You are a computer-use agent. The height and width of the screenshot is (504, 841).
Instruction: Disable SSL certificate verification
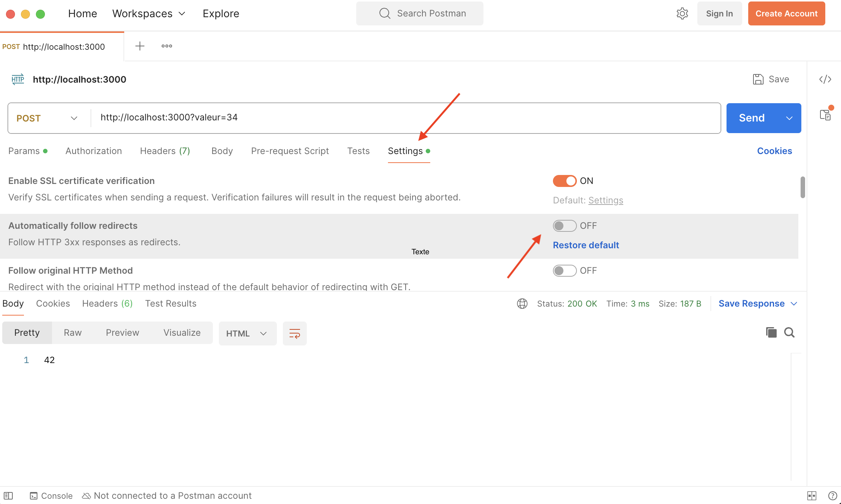(x=565, y=181)
